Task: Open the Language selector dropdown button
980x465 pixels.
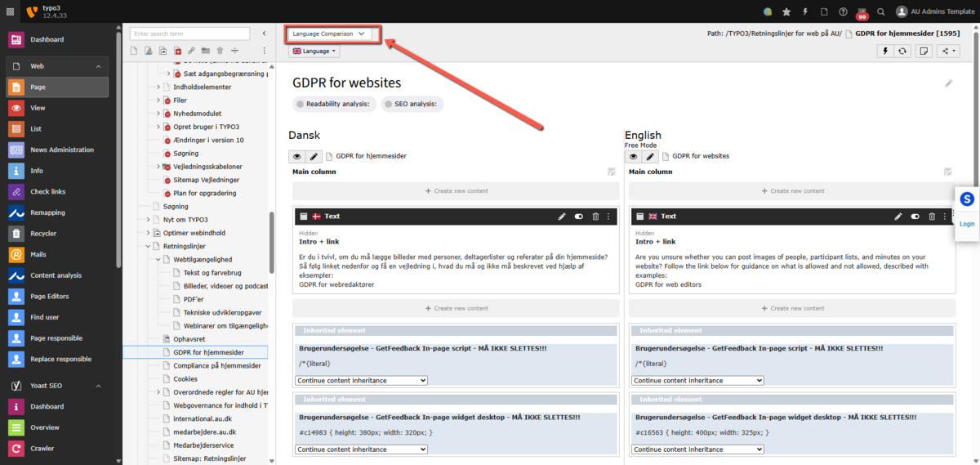Action: coord(314,51)
